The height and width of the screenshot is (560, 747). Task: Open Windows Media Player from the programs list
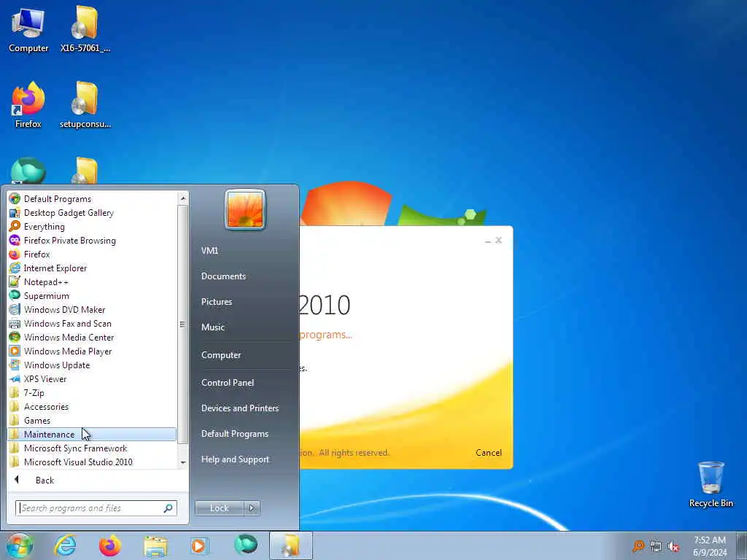pos(92,351)
